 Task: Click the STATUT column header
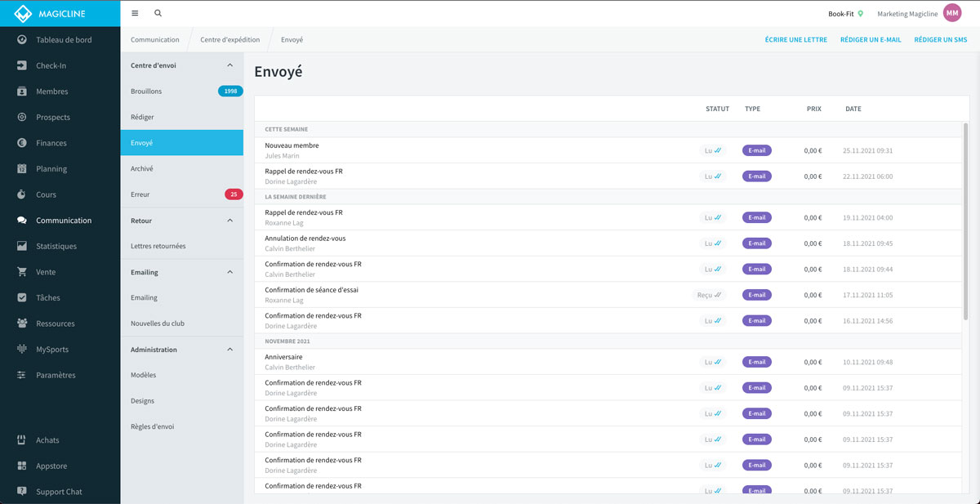pos(717,109)
